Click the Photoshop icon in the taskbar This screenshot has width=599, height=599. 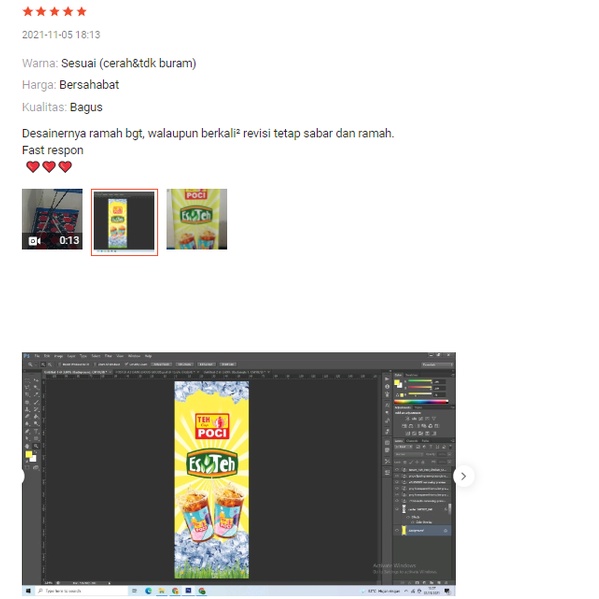188,591
